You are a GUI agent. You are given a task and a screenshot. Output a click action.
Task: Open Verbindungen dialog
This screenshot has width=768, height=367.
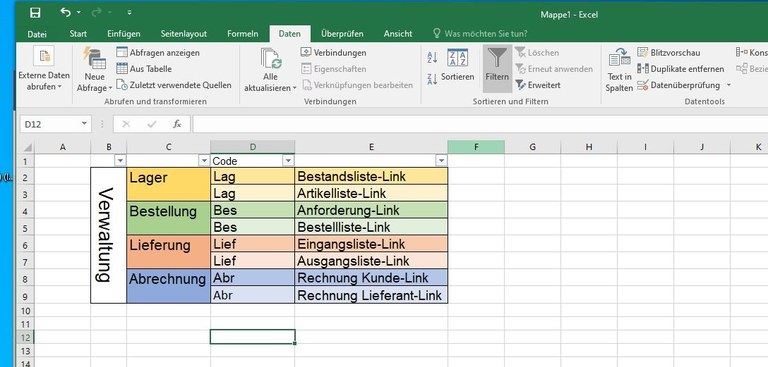334,52
